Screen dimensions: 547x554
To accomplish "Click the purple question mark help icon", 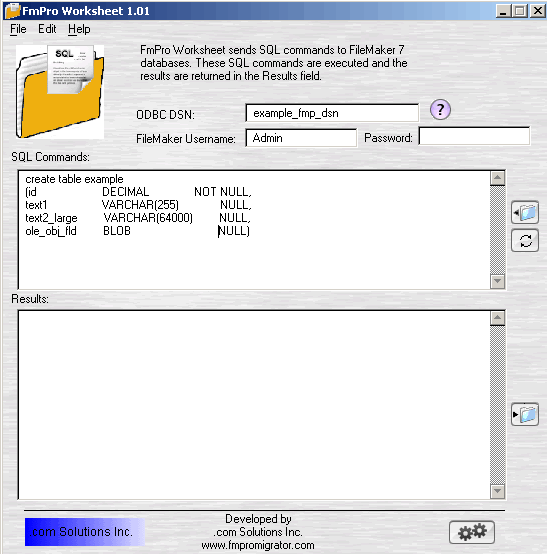I will click(x=440, y=110).
